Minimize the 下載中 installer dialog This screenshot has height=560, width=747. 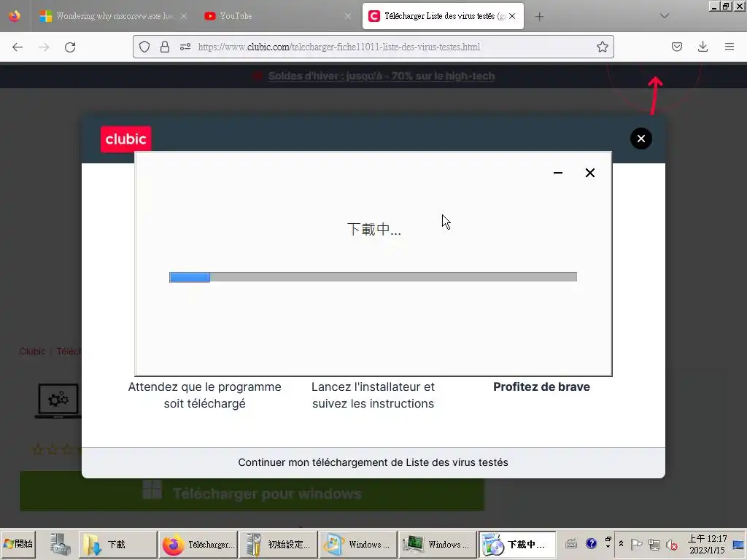[x=558, y=173]
